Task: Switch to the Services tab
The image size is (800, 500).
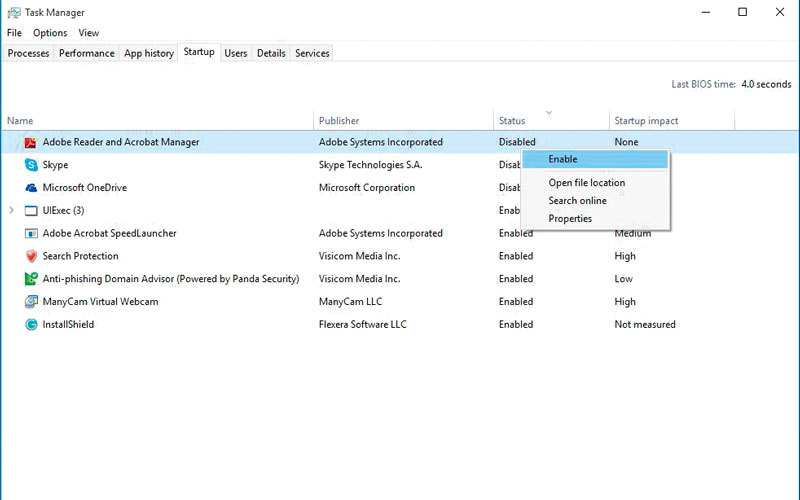Action: (x=312, y=53)
